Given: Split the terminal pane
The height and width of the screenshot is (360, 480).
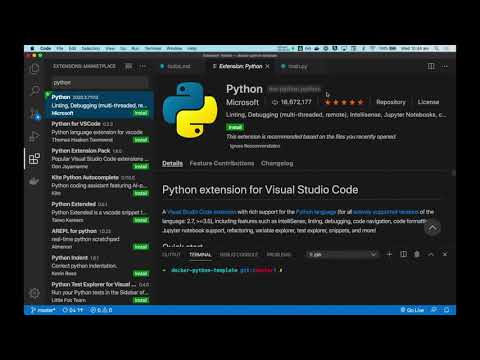Looking at the screenshot, I should (x=403, y=254).
